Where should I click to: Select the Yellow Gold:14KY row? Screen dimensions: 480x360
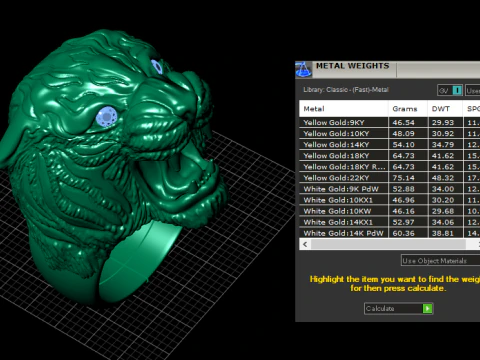click(x=390, y=145)
